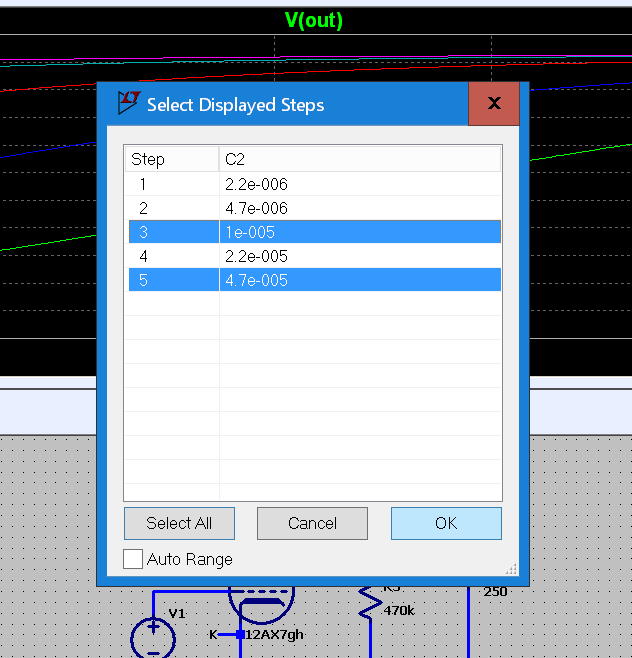Screen dimensions: 632x658
Task: Confirm selection with the OK button
Action: pyautogui.click(x=446, y=523)
